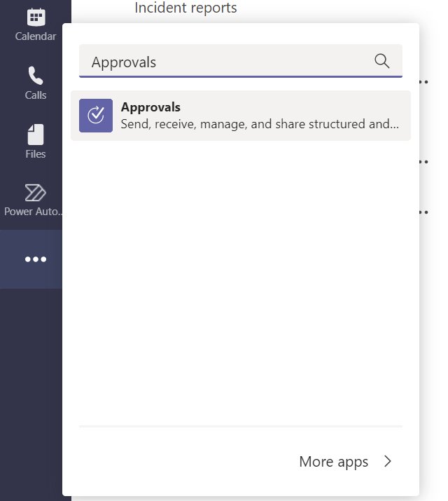Viewport: 448px width, 501px height.
Task: Open the Power Automate app
Action: tap(34, 200)
